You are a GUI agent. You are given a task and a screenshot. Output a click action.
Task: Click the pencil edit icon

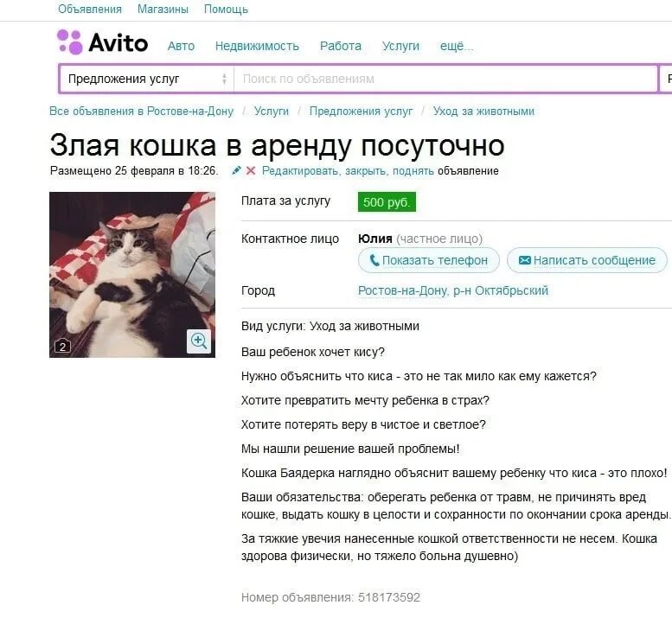pos(236,170)
